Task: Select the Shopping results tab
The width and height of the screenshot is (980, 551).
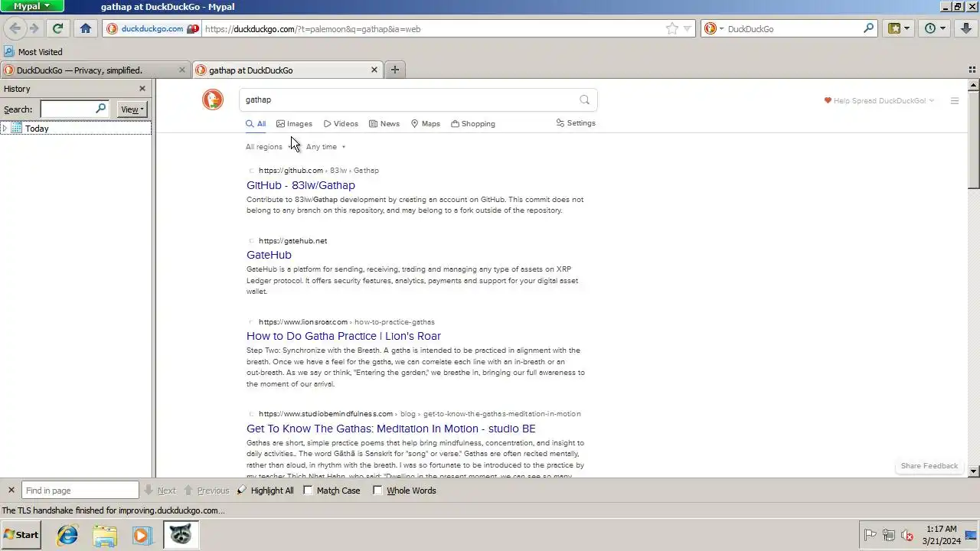Action: point(473,123)
